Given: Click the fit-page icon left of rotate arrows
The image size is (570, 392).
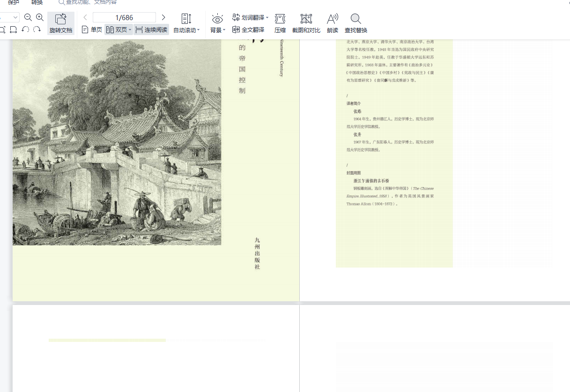Looking at the screenshot, I should tap(13, 30).
